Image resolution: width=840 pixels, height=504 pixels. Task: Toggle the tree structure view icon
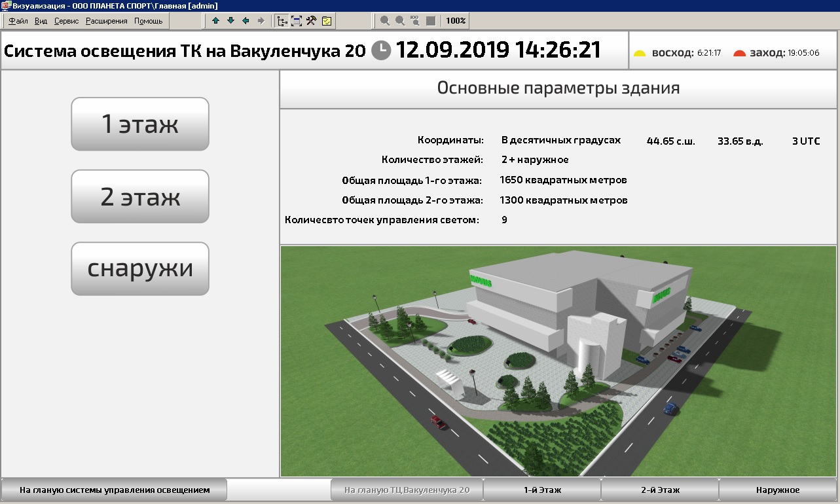click(282, 21)
